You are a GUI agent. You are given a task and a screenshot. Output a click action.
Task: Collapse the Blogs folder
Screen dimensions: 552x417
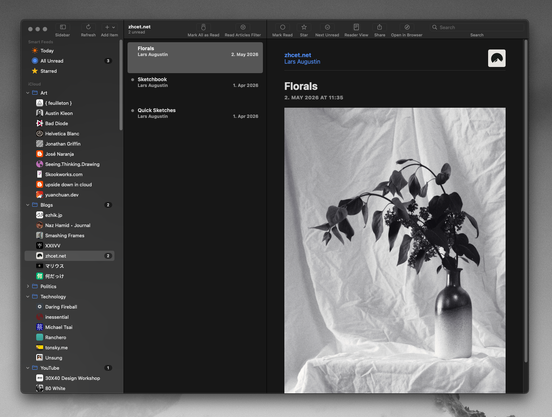click(x=28, y=205)
